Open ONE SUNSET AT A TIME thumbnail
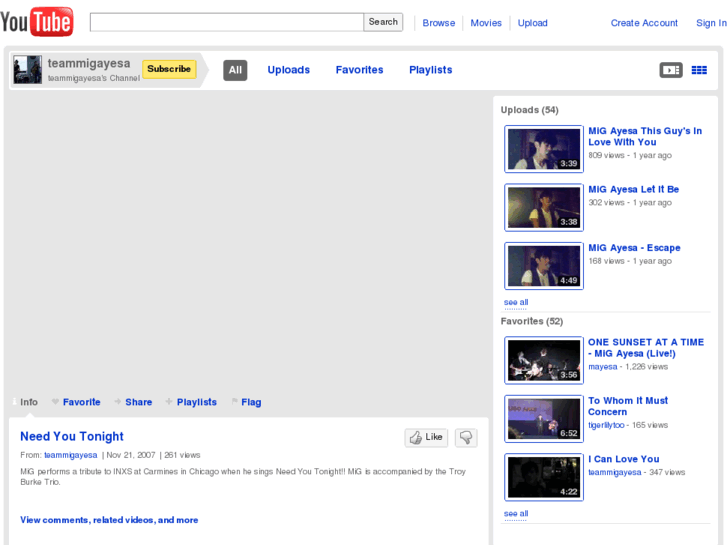 click(x=544, y=360)
